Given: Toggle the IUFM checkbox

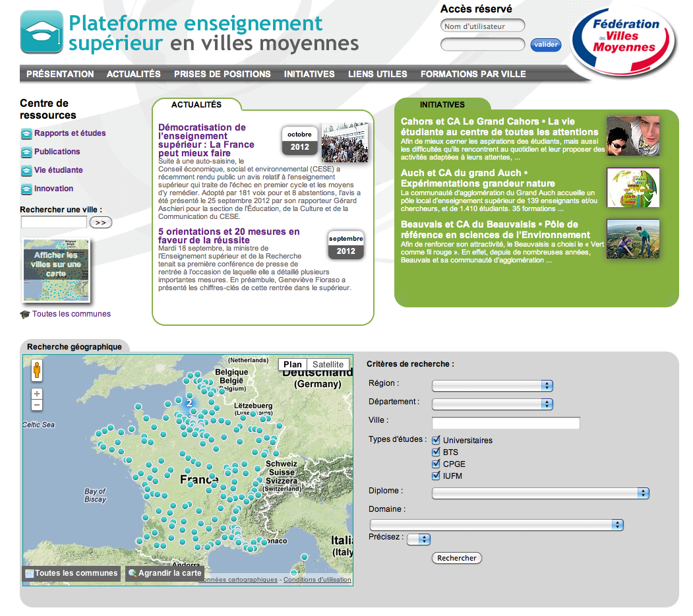Looking at the screenshot, I should 437,476.
